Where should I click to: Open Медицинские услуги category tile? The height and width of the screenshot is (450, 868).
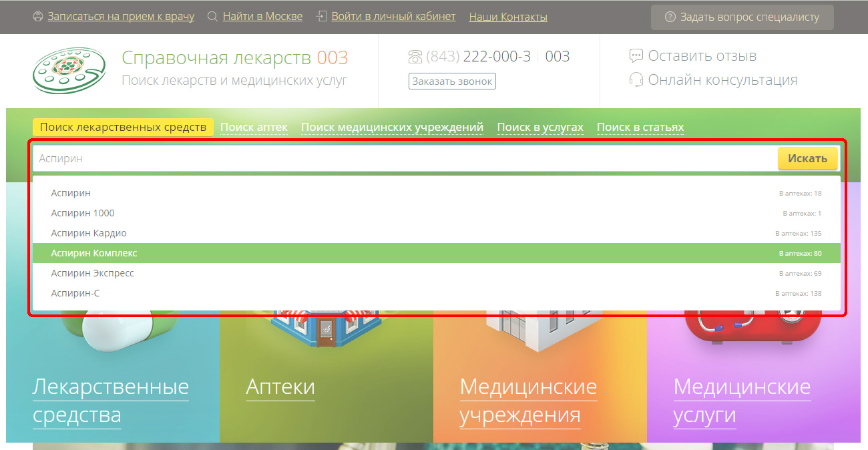[742, 401]
